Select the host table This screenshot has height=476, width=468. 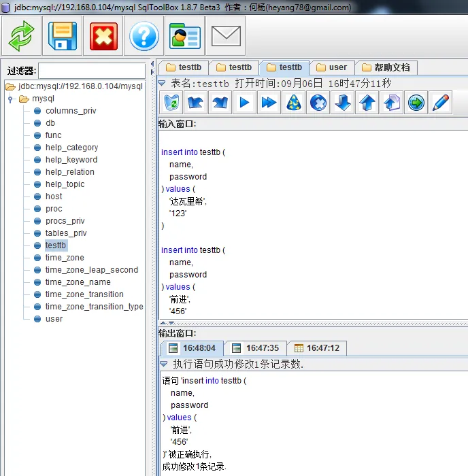[54, 197]
